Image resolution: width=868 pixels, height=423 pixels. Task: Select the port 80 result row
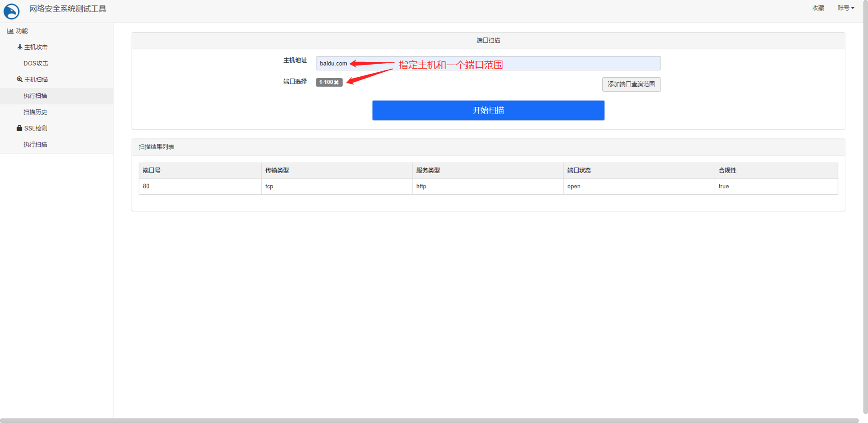(x=488, y=187)
